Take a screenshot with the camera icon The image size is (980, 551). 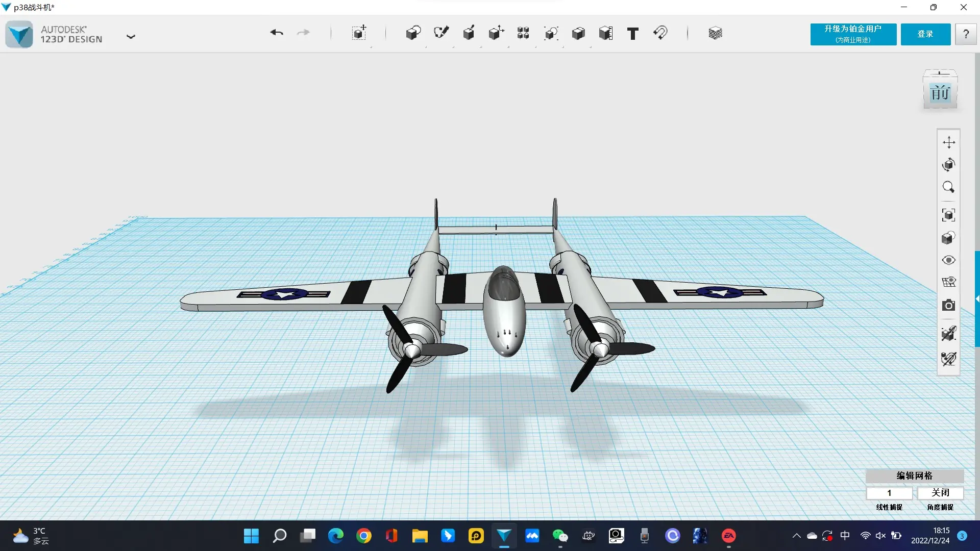[949, 305]
